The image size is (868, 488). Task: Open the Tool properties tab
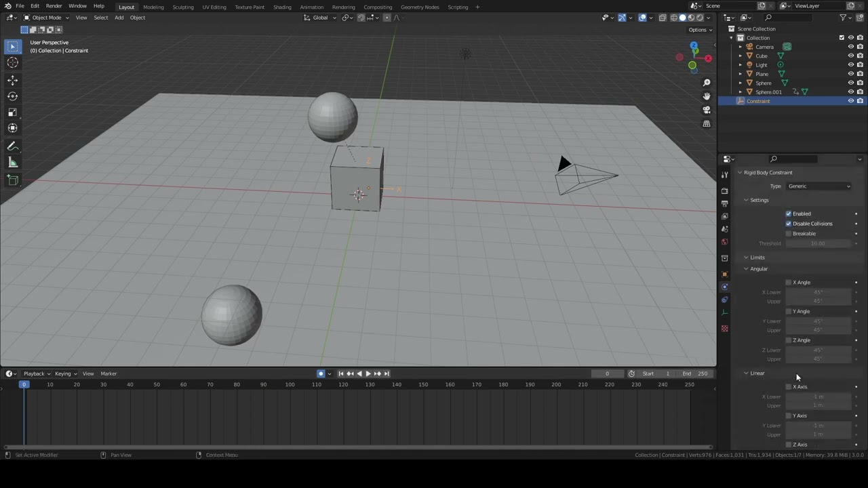724,175
